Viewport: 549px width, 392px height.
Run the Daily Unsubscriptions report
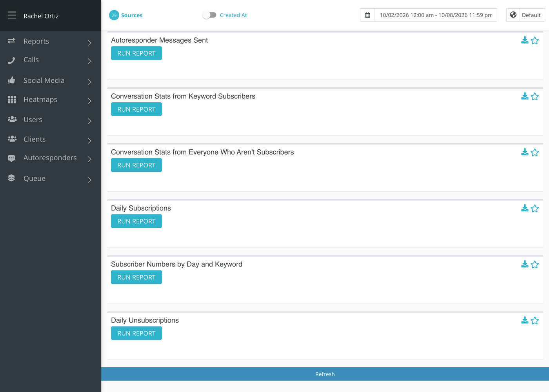pyautogui.click(x=136, y=333)
